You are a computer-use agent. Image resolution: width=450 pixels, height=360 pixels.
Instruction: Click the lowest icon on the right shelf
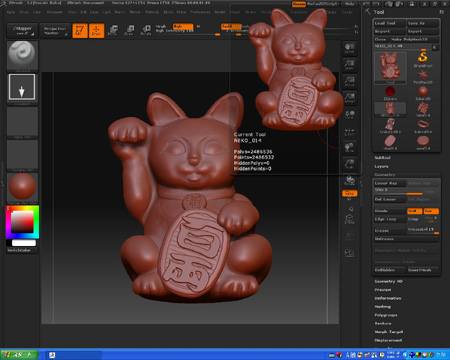point(349,252)
